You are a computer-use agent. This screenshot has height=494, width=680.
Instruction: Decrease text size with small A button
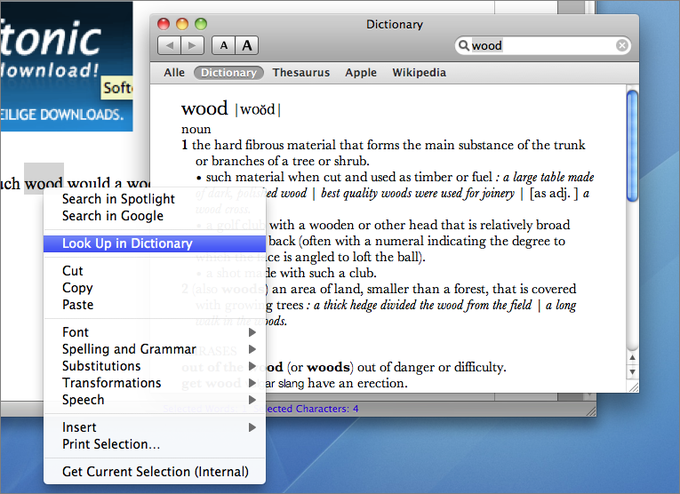pos(223,45)
